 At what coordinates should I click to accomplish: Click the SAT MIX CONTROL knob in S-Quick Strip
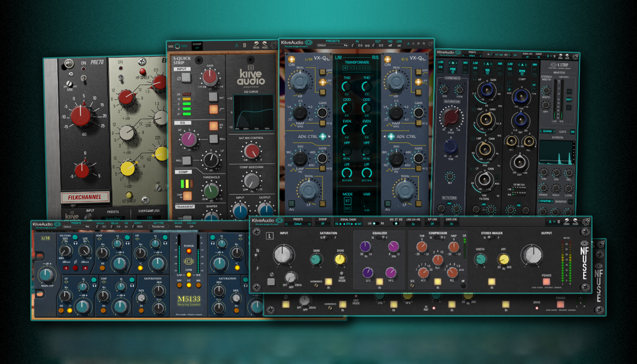(251, 151)
